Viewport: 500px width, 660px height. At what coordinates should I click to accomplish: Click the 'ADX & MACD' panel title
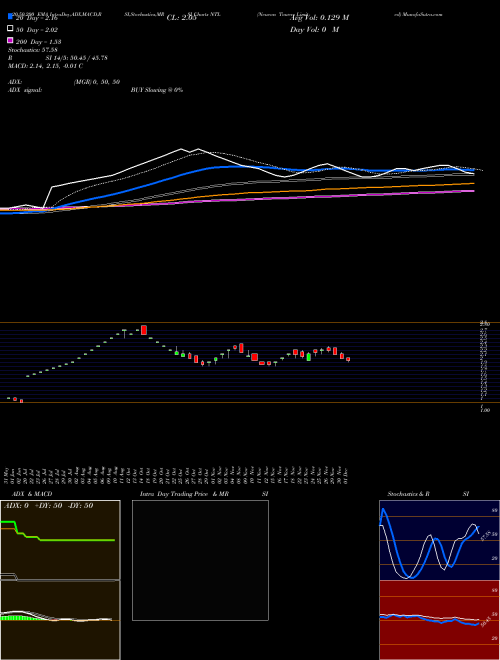[32, 494]
